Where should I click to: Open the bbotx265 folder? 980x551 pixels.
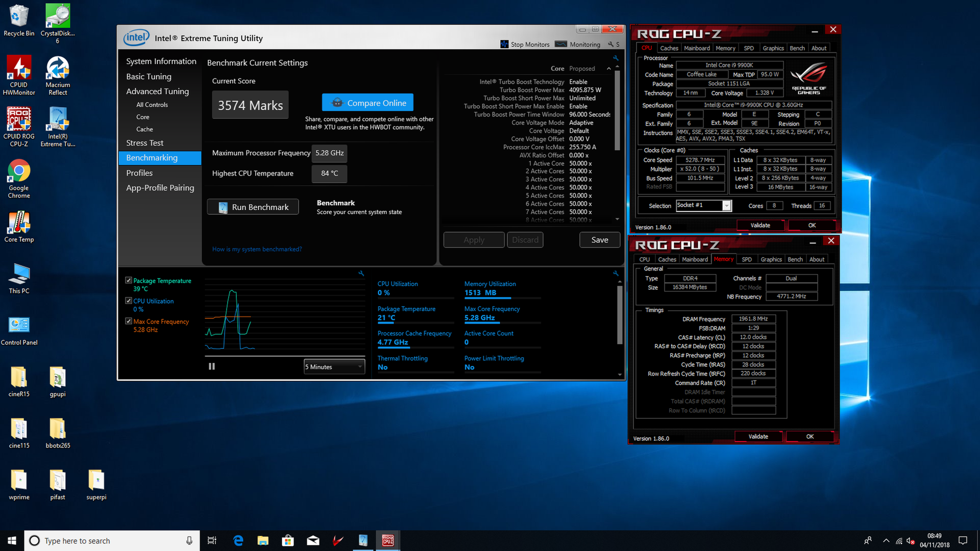click(58, 433)
